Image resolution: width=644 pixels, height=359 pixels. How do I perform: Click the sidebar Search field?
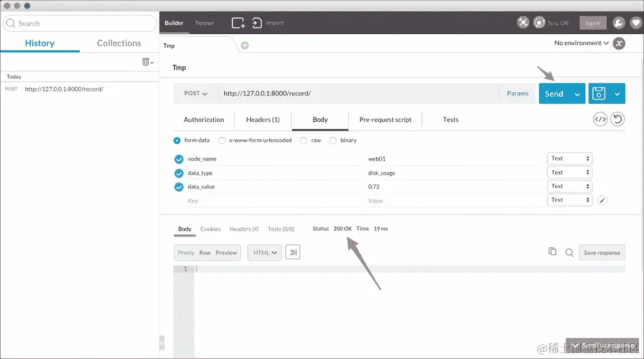tap(80, 23)
